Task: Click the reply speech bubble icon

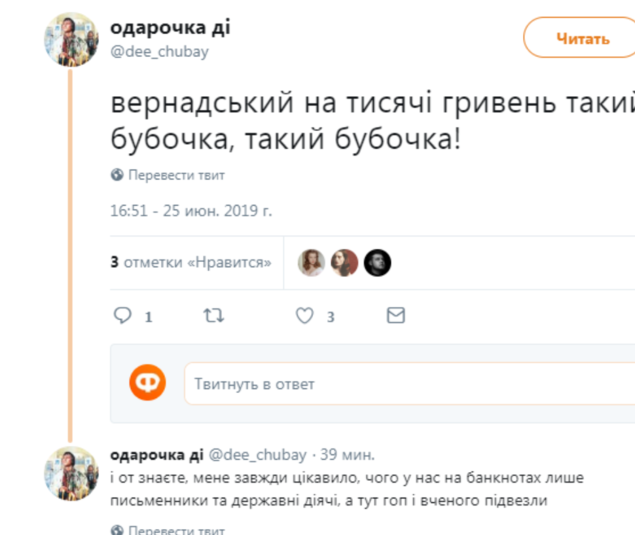Action: (x=123, y=316)
